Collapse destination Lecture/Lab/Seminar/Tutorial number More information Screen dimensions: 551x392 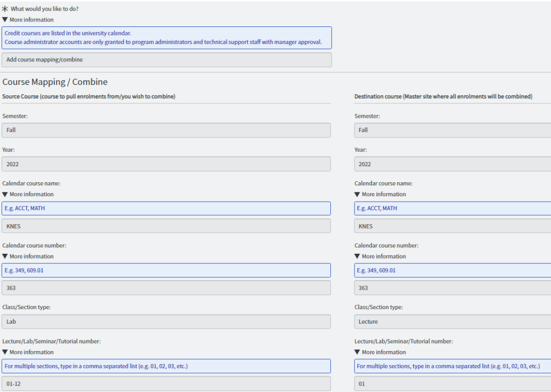coord(380,352)
